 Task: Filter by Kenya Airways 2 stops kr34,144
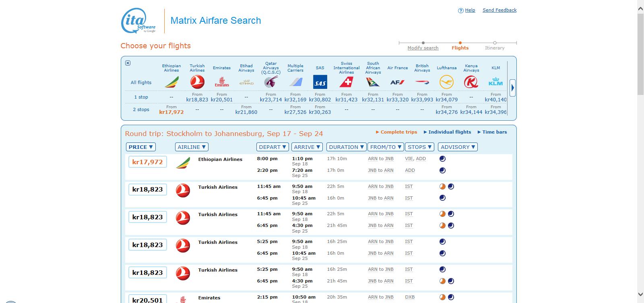tap(471, 112)
